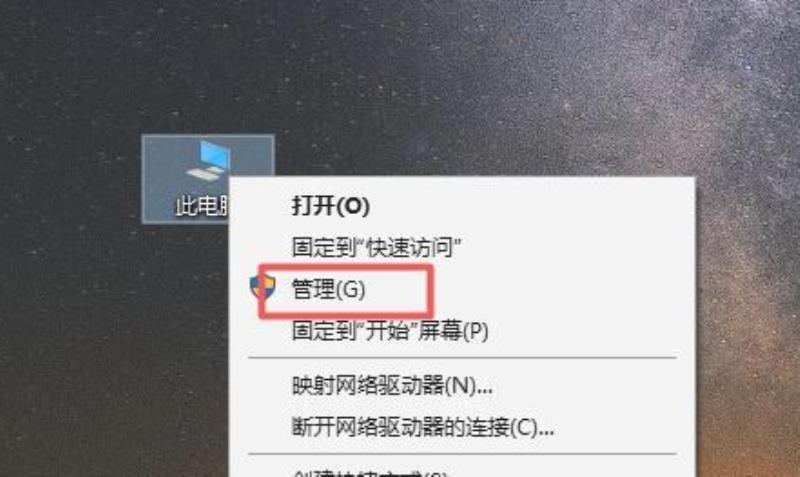
Task: Choose 固定到"开始"屏幕(P) option
Action: 390,331
